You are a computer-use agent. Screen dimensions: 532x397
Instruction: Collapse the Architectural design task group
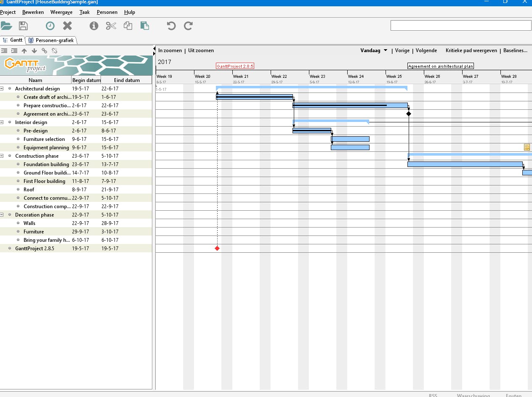tap(2, 89)
